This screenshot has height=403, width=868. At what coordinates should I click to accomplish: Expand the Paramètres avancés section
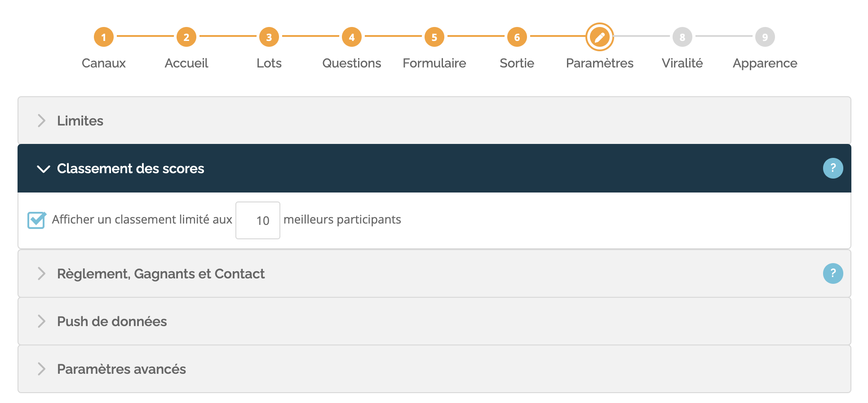tap(434, 369)
